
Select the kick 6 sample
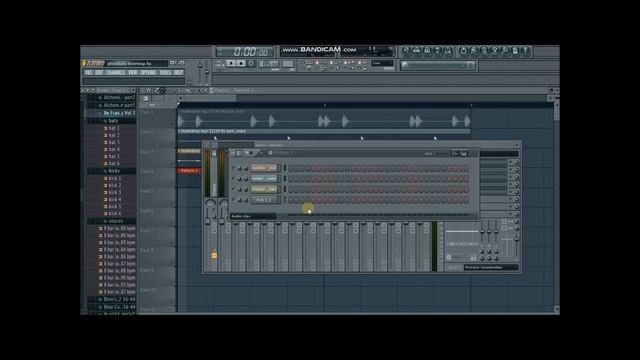(x=114, y=213)
